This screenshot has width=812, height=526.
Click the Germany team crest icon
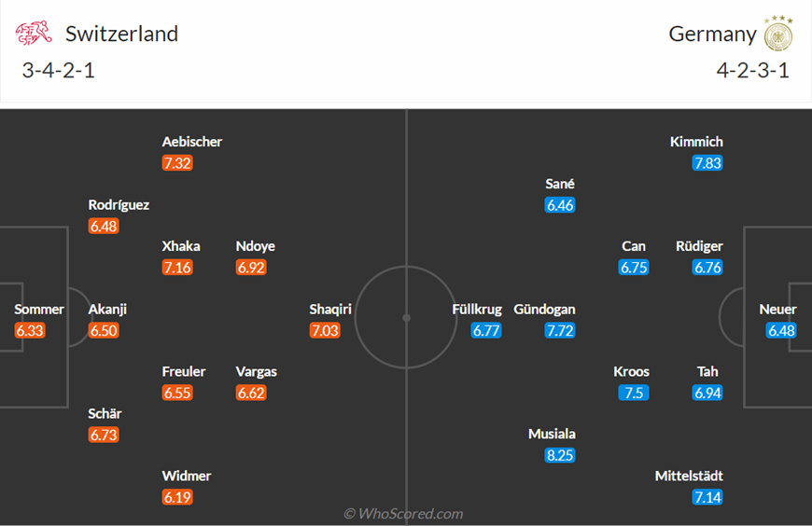[x=778, y=34]
